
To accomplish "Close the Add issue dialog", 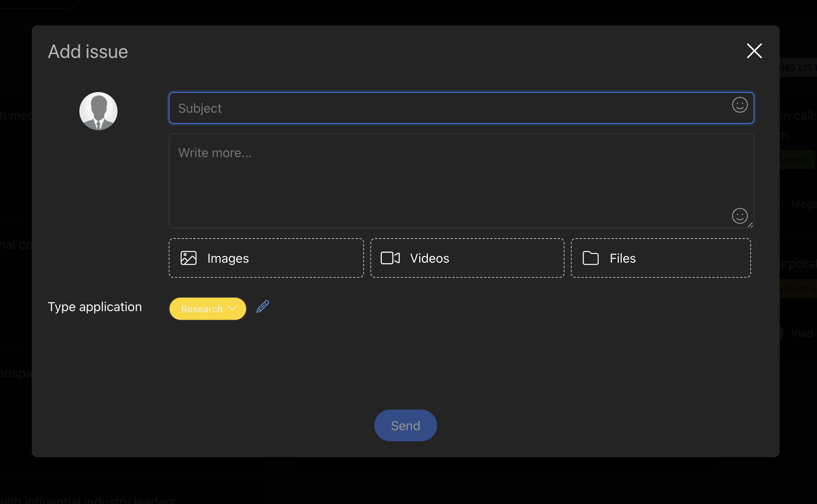I will pos(754,51).
